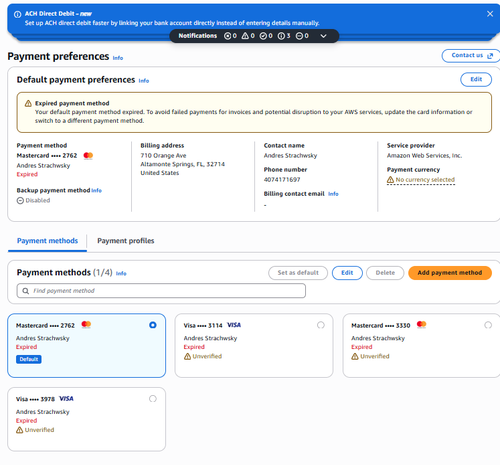Click No currency selected warning
The image size is (500, 465).
coord(421,180)
